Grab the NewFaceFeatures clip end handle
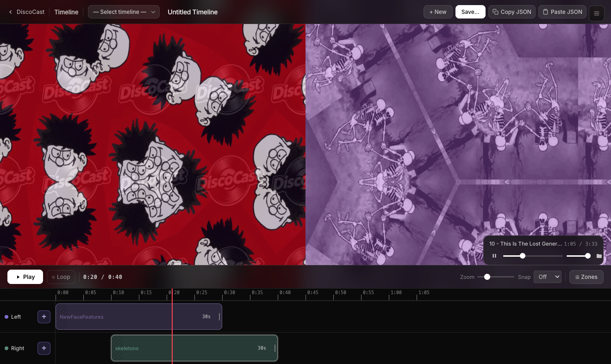This screenshot has height=364, width=611. pyautogui.click(x=219, y=317)
